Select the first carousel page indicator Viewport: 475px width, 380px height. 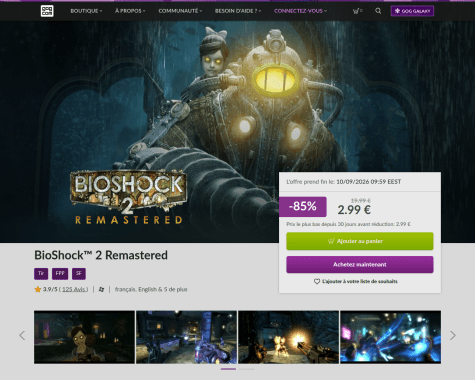[x=228, y=369]
